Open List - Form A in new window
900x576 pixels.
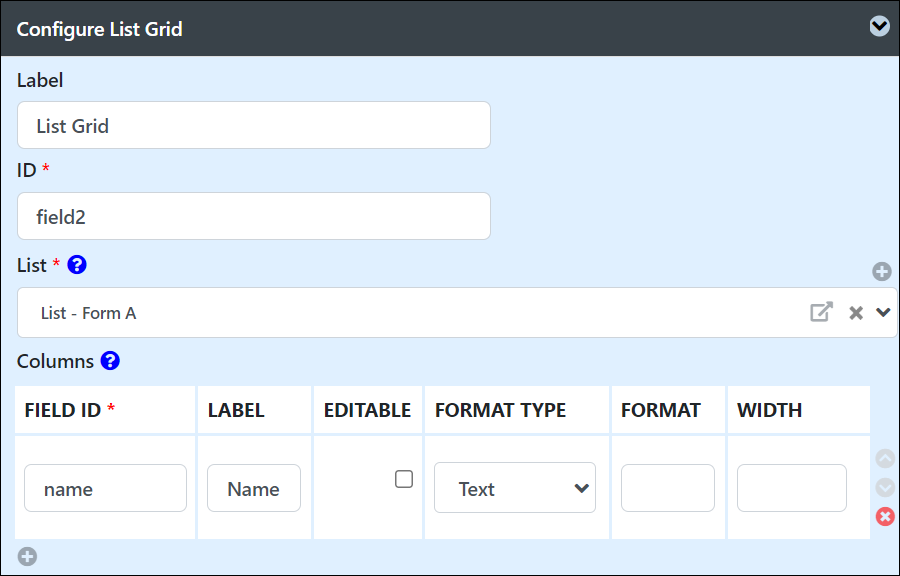[x=821, y=312]
